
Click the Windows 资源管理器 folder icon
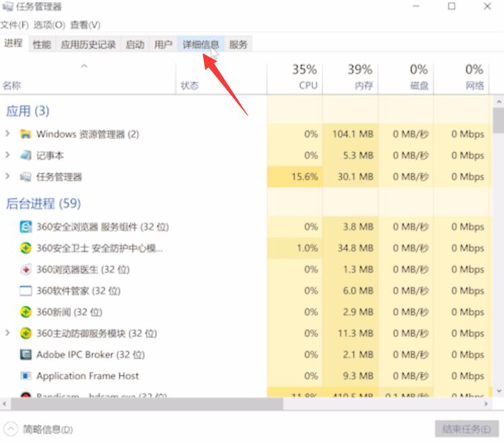(26, 134)
